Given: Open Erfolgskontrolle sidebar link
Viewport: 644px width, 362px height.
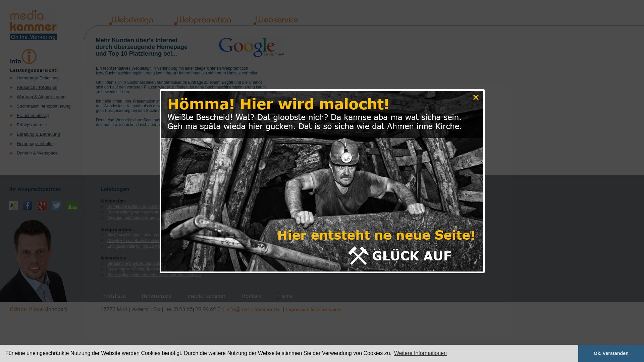Looking at the screenshot, I should 32,125.
